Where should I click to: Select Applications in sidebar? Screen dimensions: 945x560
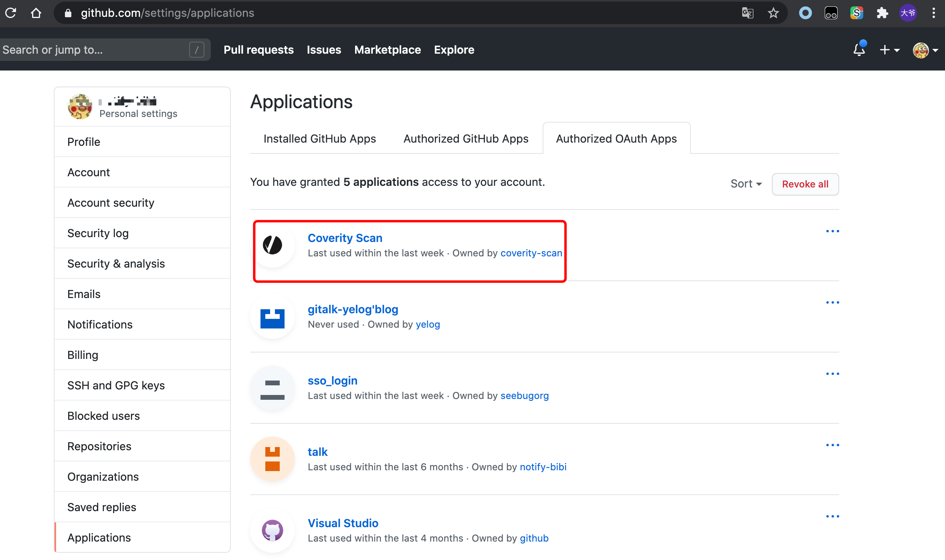pyautogui.click(x=142, y=538)
